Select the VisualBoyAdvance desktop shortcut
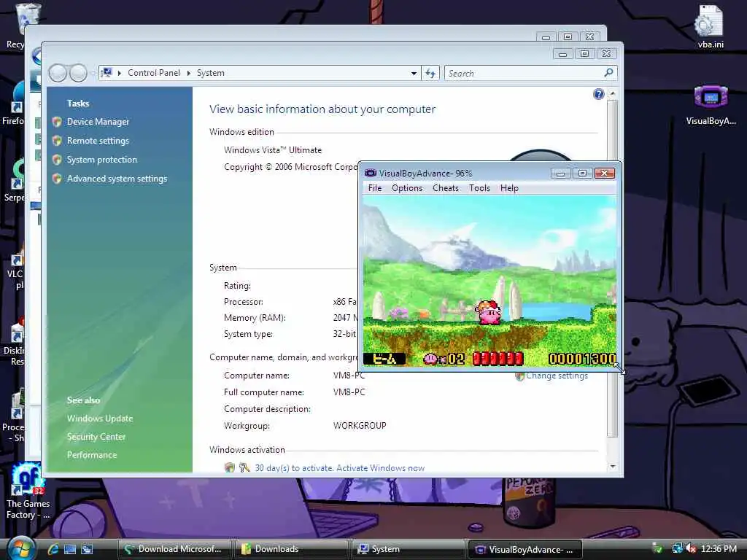The width and height of the screenshot is (747, 560). (711, 105)
